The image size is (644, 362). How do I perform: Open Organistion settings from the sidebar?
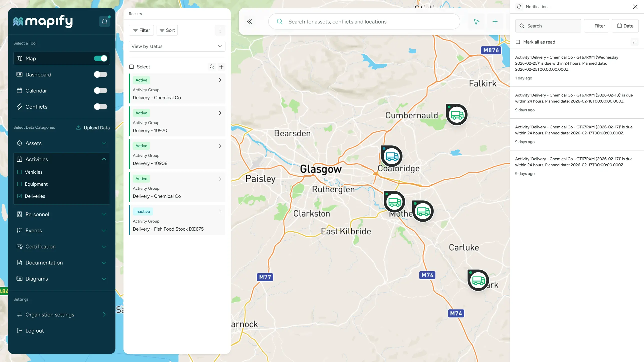pos(50,315)
